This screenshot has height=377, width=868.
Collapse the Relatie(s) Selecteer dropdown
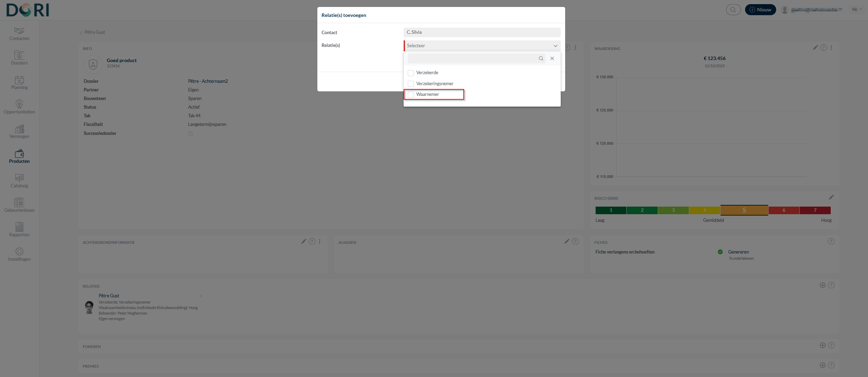pyautogui.click(x=555, y=46)
